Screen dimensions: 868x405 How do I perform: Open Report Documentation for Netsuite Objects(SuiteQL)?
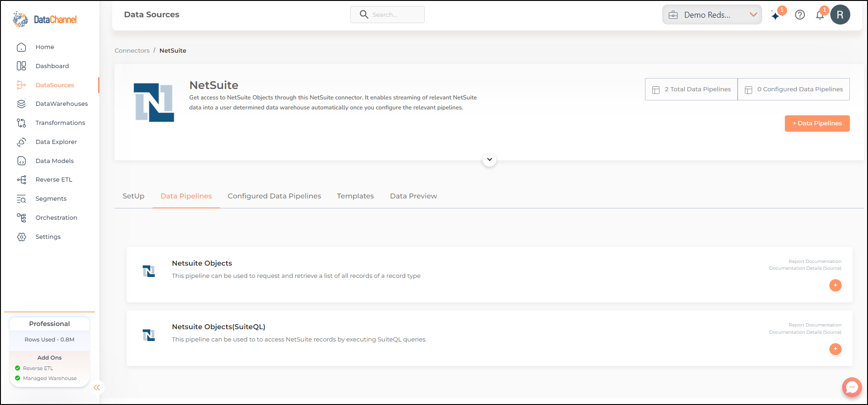[x=815, y=325]
